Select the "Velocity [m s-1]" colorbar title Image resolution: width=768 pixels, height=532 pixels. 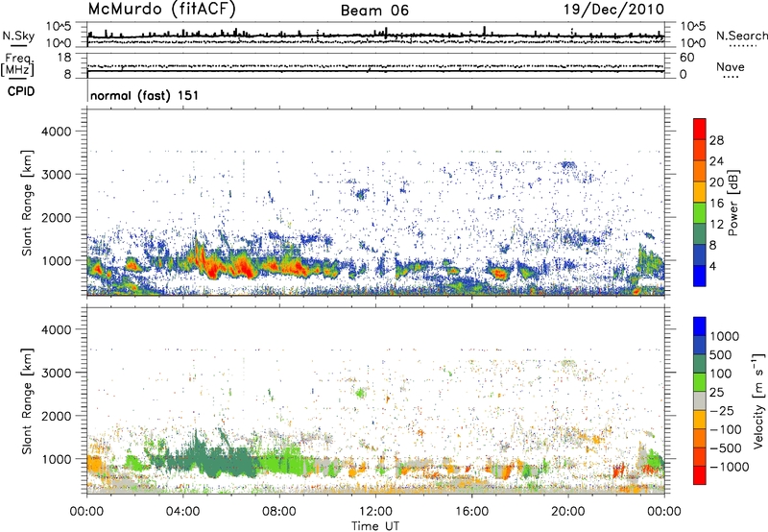click(758, 400)
